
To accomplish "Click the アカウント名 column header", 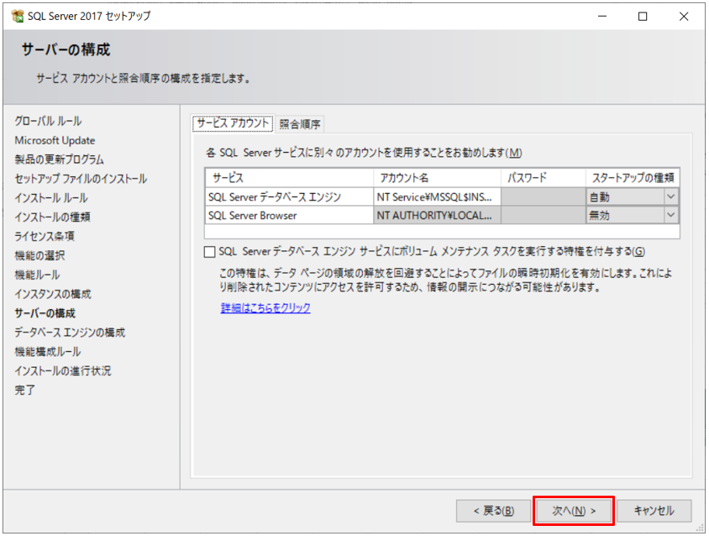I will coord(437,178).
